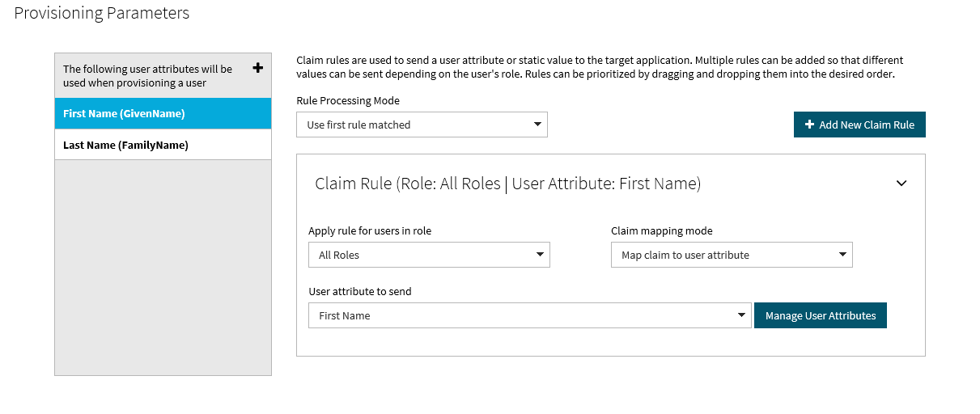Click plus icon on Add New Claim Rule
The height and width of the screenshot is (414, 980).
point(809,125)
